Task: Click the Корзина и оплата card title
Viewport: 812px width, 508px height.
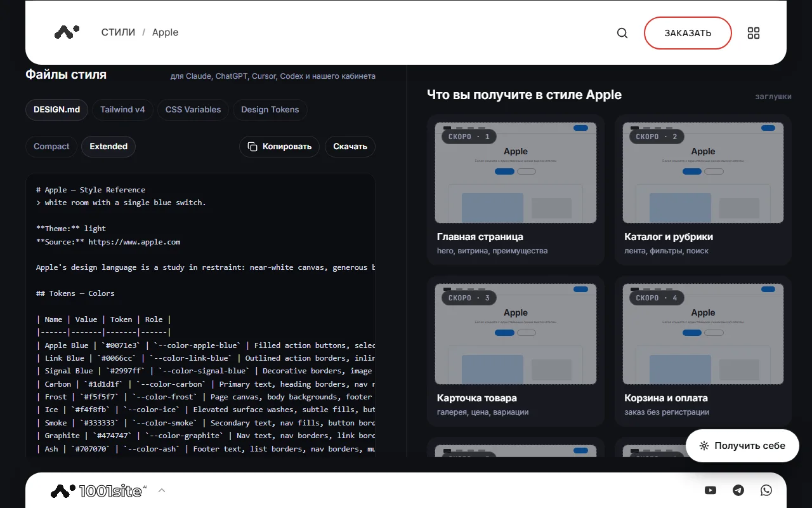Action: coord(666,398)
